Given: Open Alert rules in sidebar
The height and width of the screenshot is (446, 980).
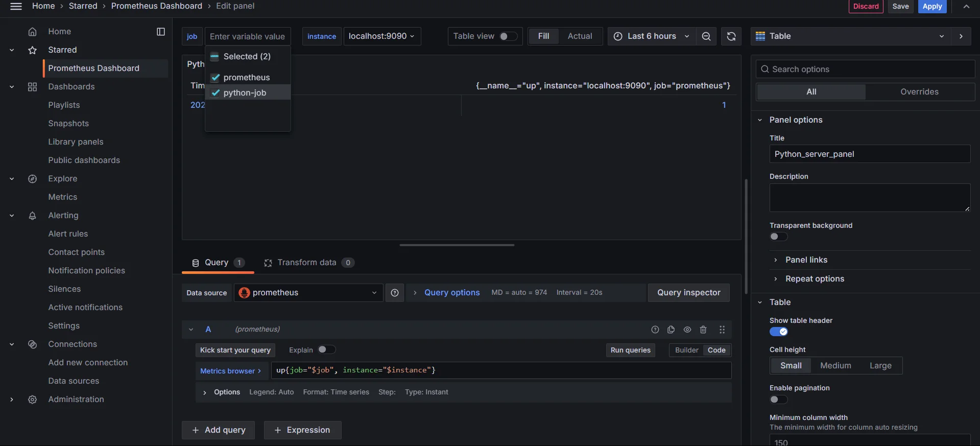Looking at the screenshot, I should pos(68,234).
